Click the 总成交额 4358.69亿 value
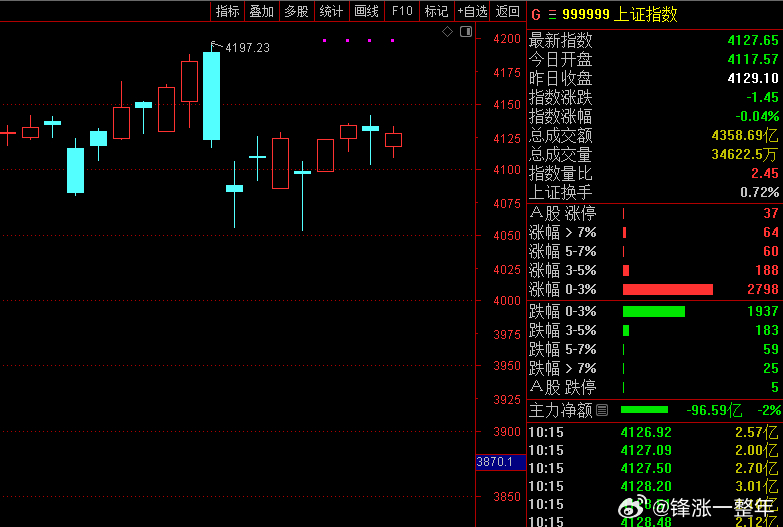The width and height of the screenshot is (783, 527). [745, 135]
